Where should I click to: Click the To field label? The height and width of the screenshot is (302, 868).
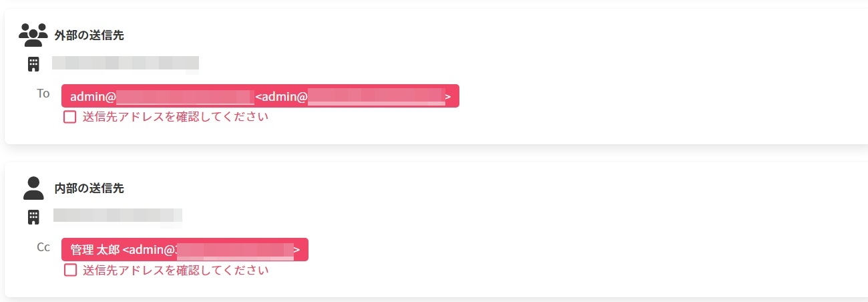43,94
